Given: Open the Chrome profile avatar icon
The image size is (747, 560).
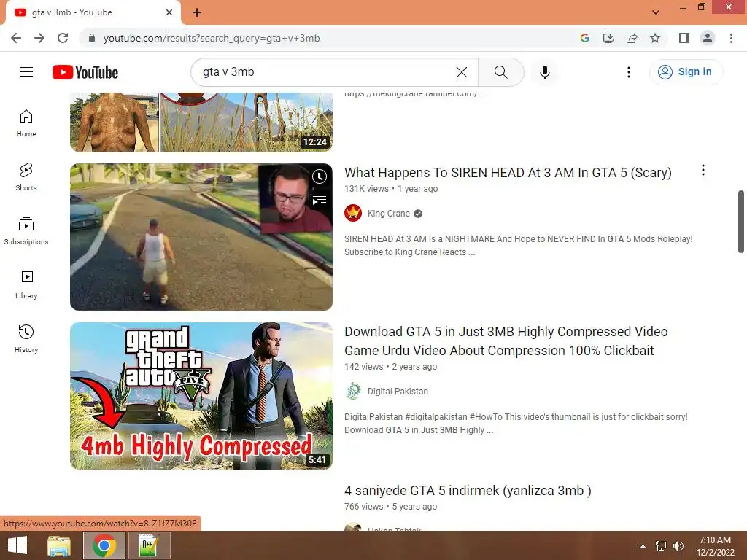Looking at the screenshot, I should coord(708,38).
